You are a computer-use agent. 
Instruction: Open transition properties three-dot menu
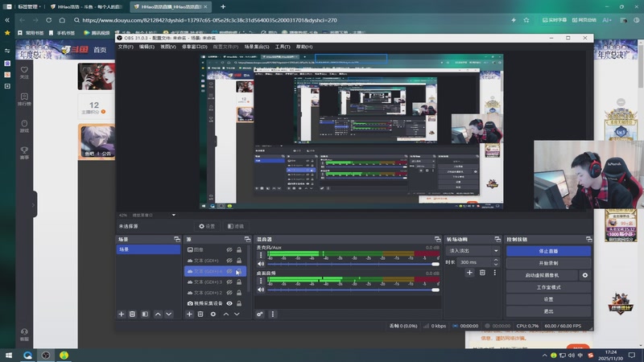point(495,273)
